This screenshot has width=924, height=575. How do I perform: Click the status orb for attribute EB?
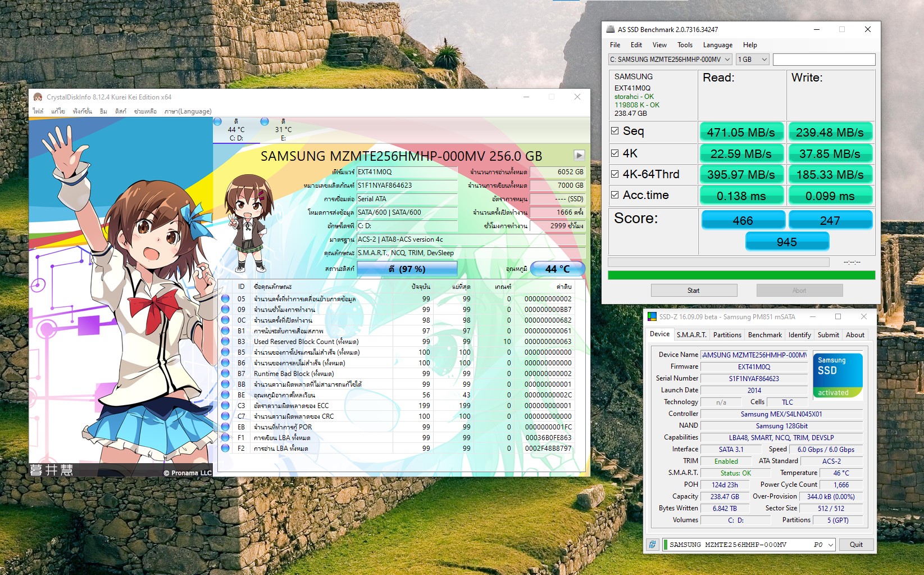point(225,427)
